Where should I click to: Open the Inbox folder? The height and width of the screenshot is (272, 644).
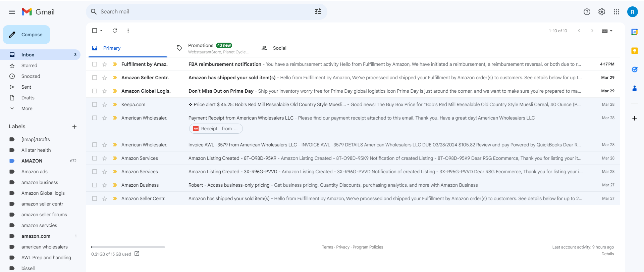tap(40, 55)
